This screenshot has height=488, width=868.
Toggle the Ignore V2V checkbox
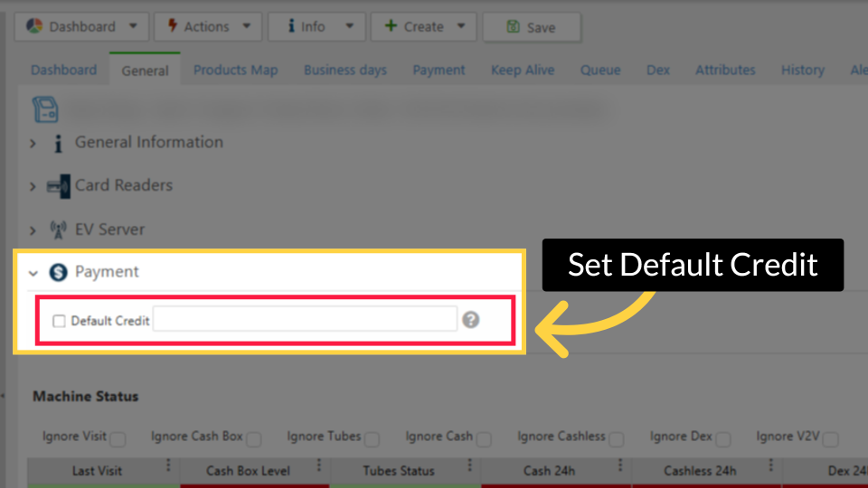click(x=830, y=439)
